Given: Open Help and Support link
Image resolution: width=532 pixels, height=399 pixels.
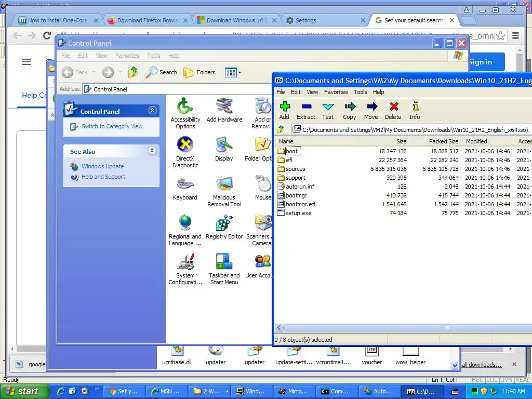Looking at the screenshot, I should 103,177.
